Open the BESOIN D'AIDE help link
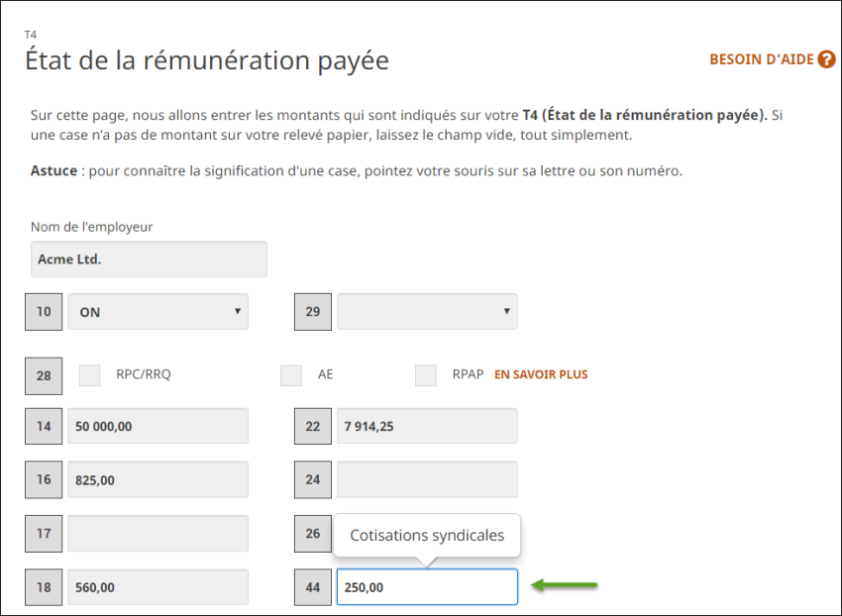Viewport: 842px width, 616px height. (x=761, y=59)
